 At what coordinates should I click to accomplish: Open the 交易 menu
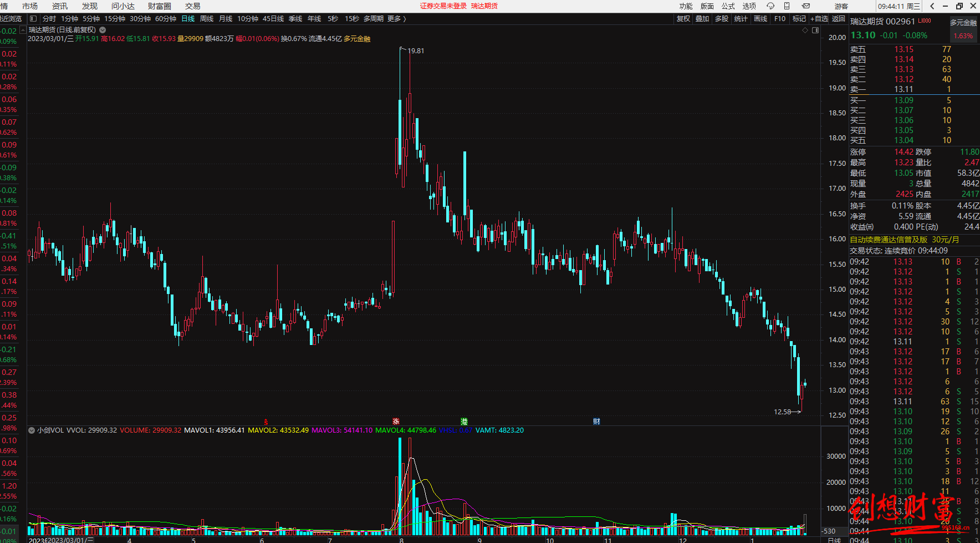[193, 6]
